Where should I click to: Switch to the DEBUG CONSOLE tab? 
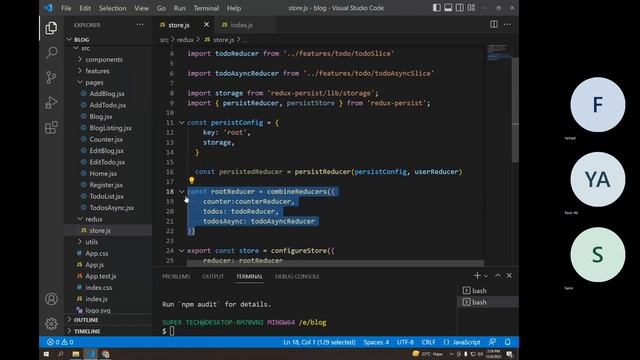(x=297, y=276)
